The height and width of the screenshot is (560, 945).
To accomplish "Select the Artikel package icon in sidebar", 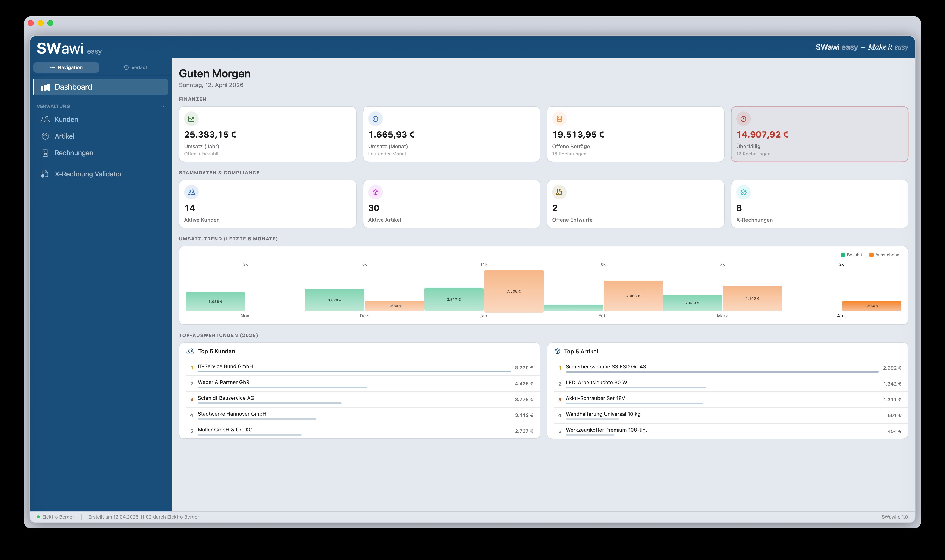I will click(x=45, y=136).
